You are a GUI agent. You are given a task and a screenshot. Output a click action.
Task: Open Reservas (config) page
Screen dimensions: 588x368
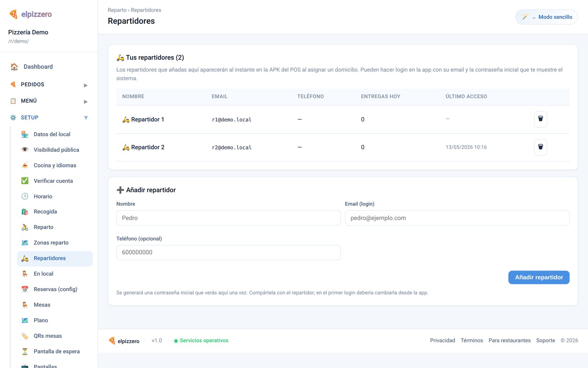(55, 289)
